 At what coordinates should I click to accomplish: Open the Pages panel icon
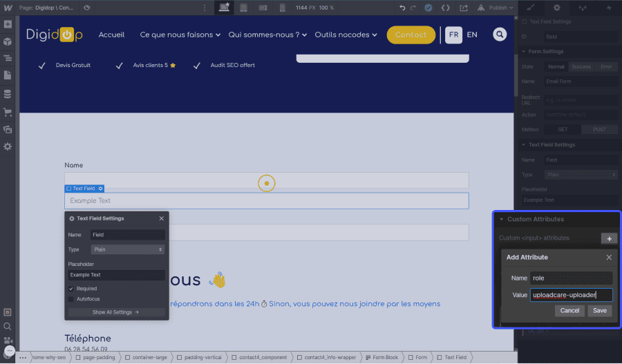(8, 75)
